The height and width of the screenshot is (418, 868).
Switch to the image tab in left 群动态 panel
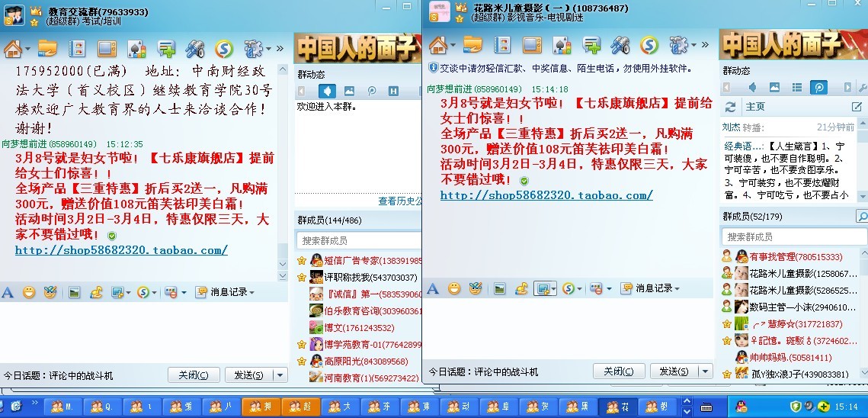point(349,91)
